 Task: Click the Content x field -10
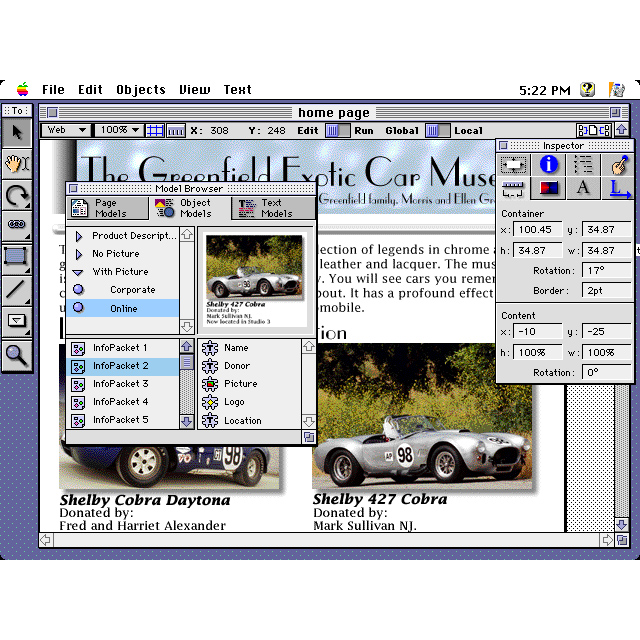537,331
